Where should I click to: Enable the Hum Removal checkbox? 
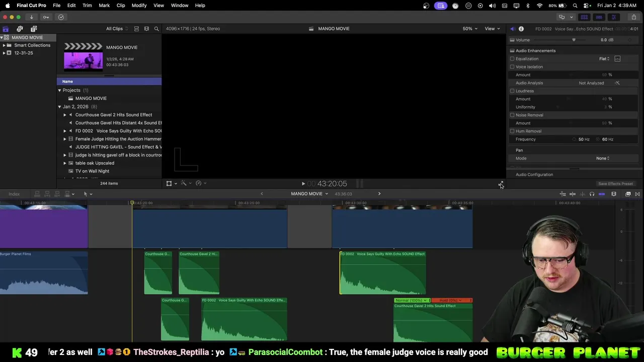point(512,131)
